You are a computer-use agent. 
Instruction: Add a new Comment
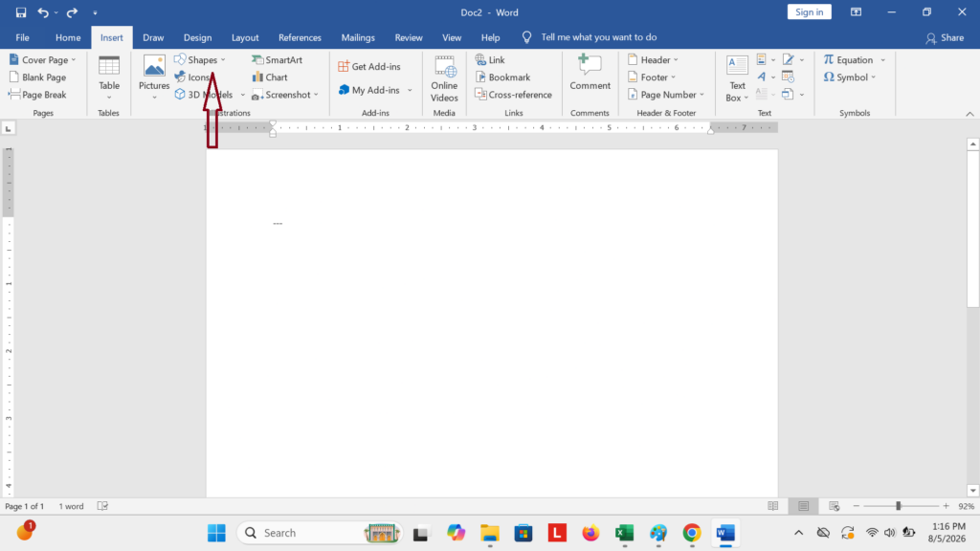[x=590, y=73]
